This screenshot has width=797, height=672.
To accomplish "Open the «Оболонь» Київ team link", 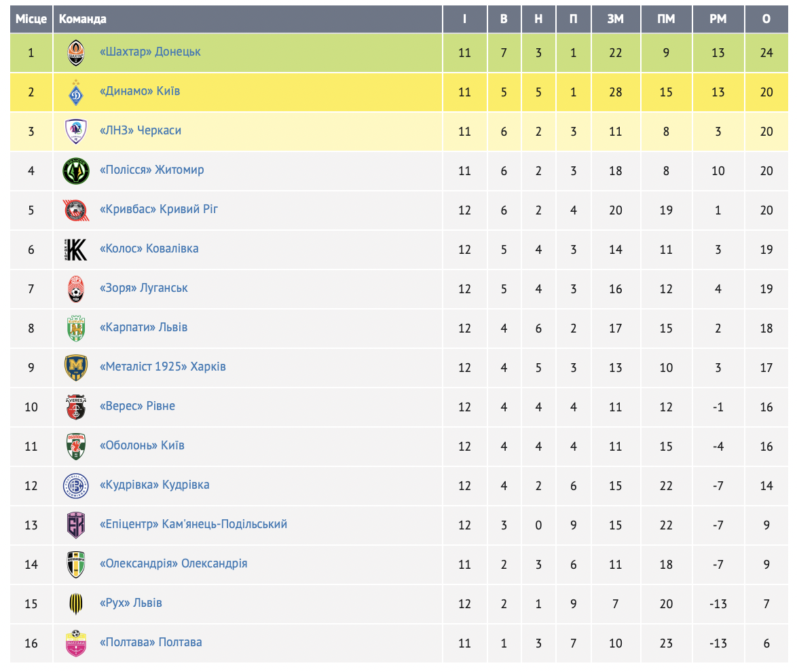I will (x=142, y=445).
